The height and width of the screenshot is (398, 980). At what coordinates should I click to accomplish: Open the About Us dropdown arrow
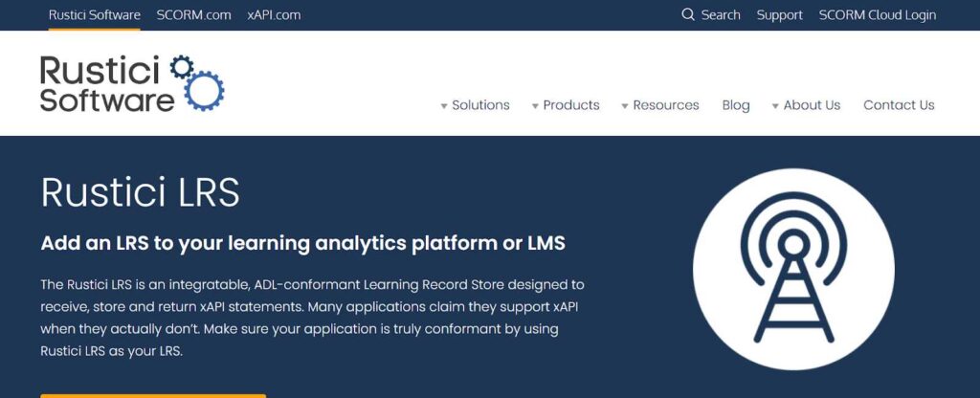(775, 106)
